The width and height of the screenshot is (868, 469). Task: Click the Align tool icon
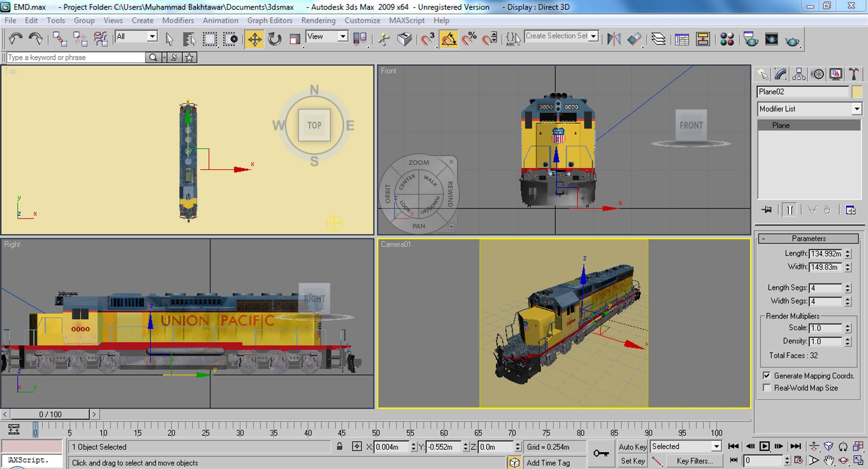click(x=634, y=39)
